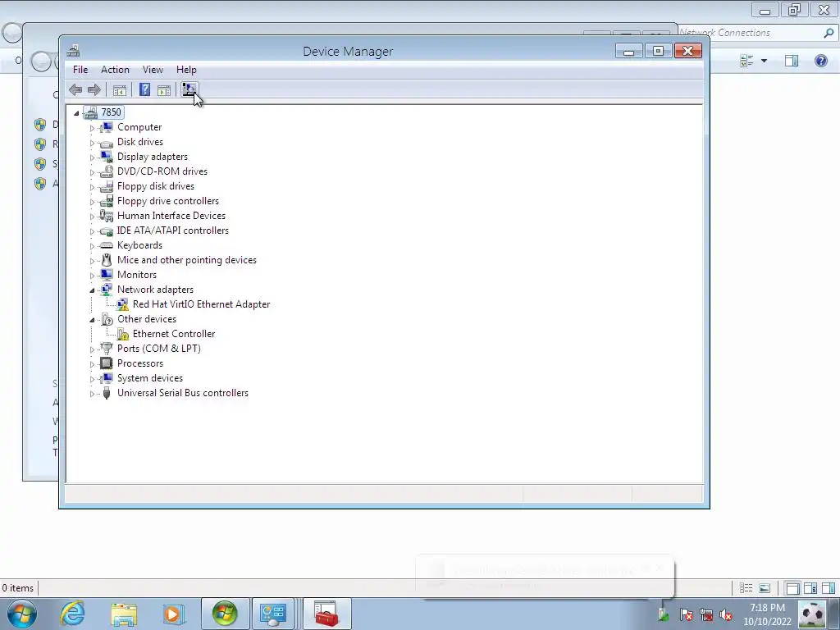Toggle the Show/Hide Console Tree button
The width and height of the screenshot is (840, 630).
pyautogui.click(x=120, y=90)
